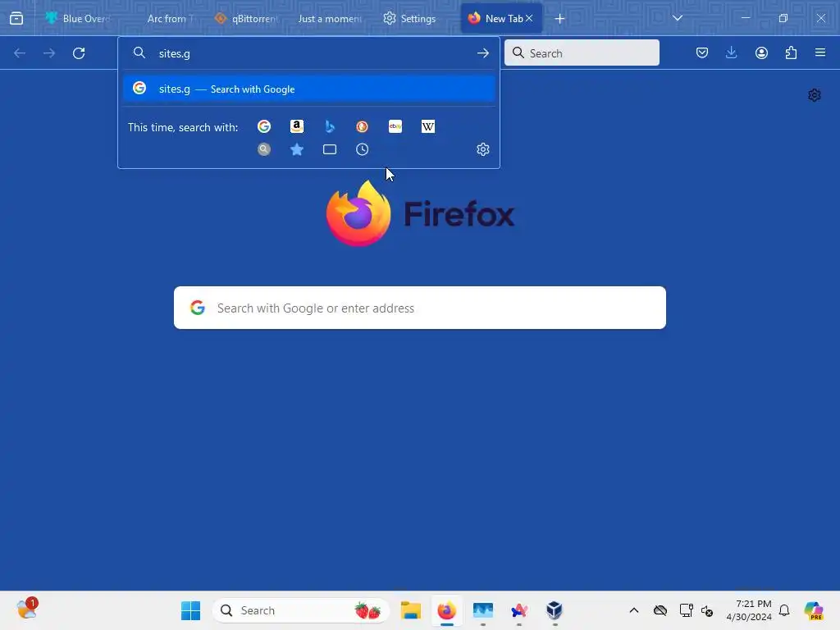This screenshot has height=630, width=840.
Task: Go forward to the next page
Action: [49, 53]
